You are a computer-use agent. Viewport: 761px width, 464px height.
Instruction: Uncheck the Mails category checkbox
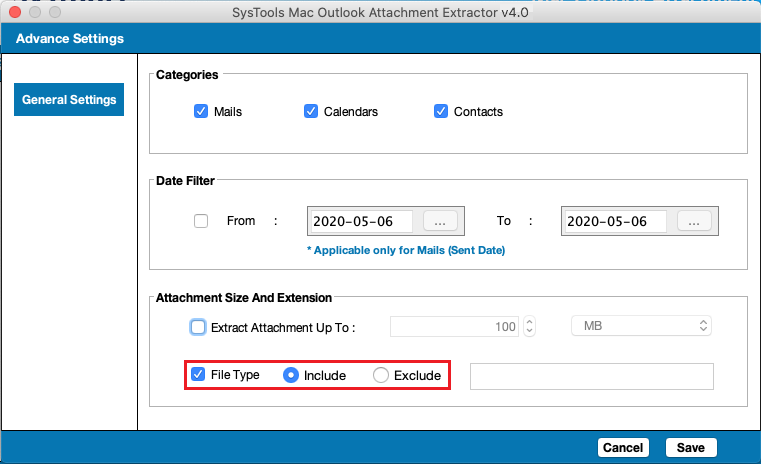coord(201,111)
